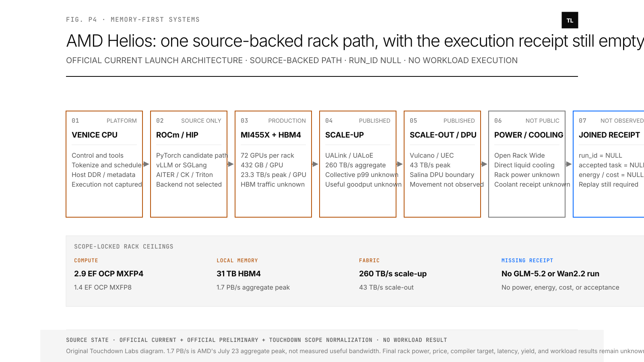Click 'Collective p99 unknown' line
The height and width of the screenshot is (362, 644).
click(x=362, y=175)
